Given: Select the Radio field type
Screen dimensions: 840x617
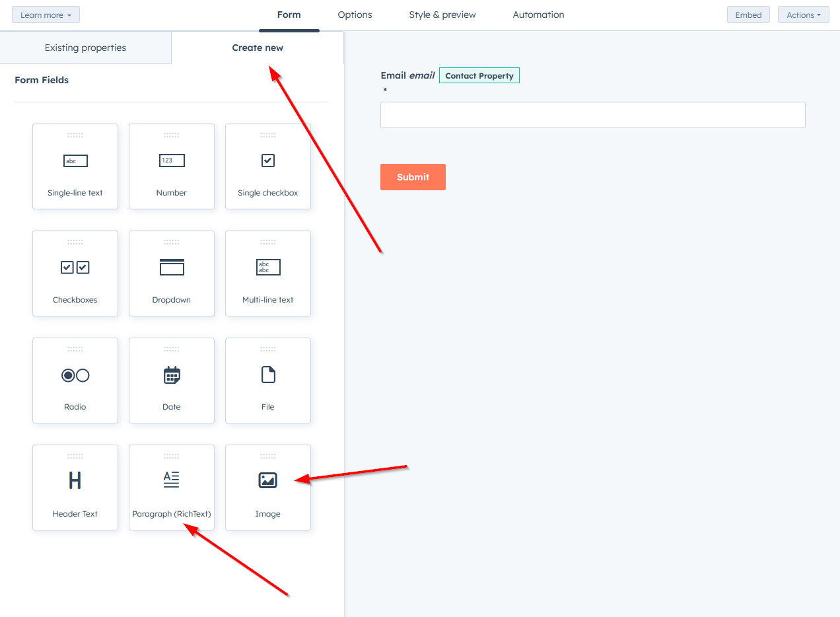Looking at the screenshot, I should coord(75,380).
